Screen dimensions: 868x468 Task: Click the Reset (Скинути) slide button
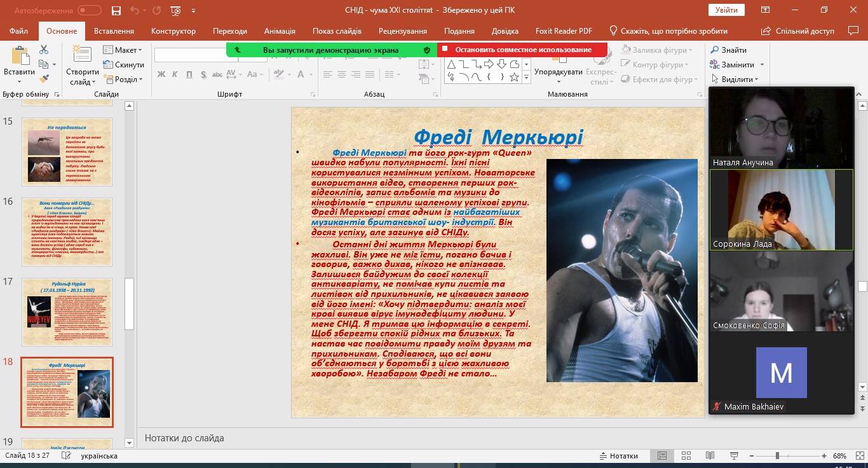(x=123, y=65)
